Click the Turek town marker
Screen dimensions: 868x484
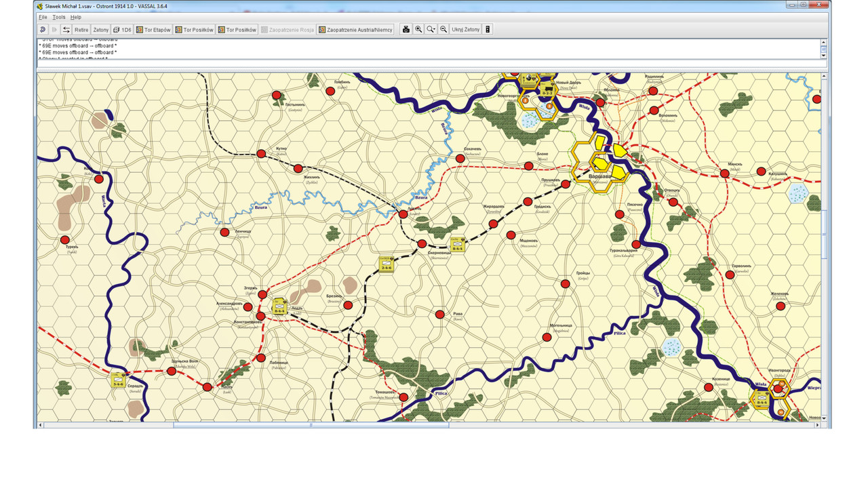click(65, 240)
